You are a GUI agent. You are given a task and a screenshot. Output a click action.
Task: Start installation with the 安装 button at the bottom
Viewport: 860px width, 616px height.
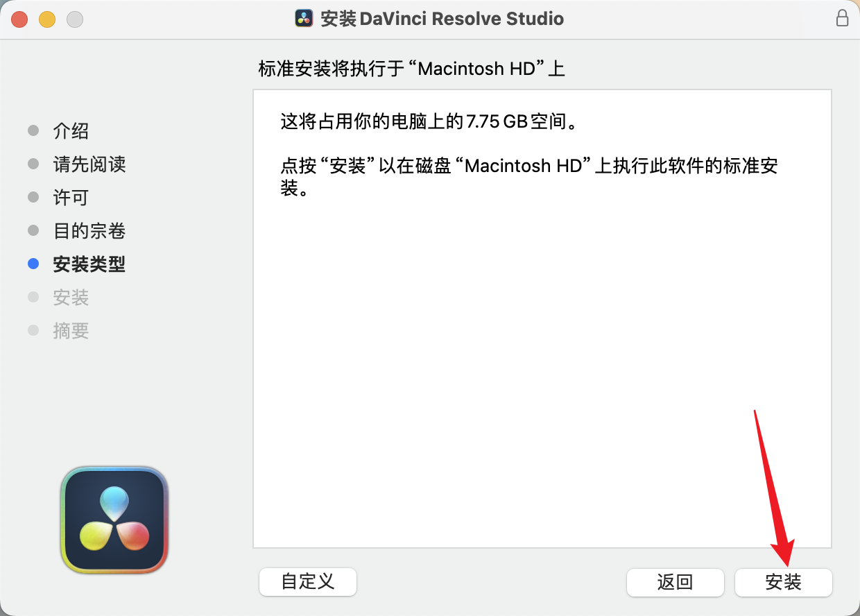tap(783, 582)
